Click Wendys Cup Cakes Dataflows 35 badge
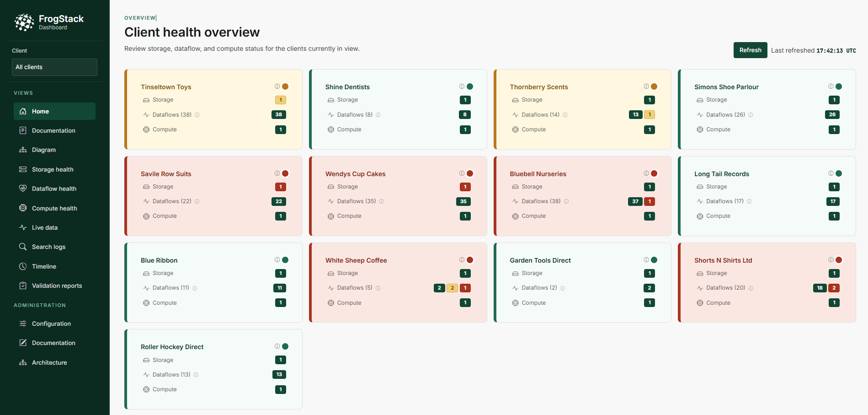The width and height of the screenshot is (868, 415). pyautogui.click(x=463, y=201)
